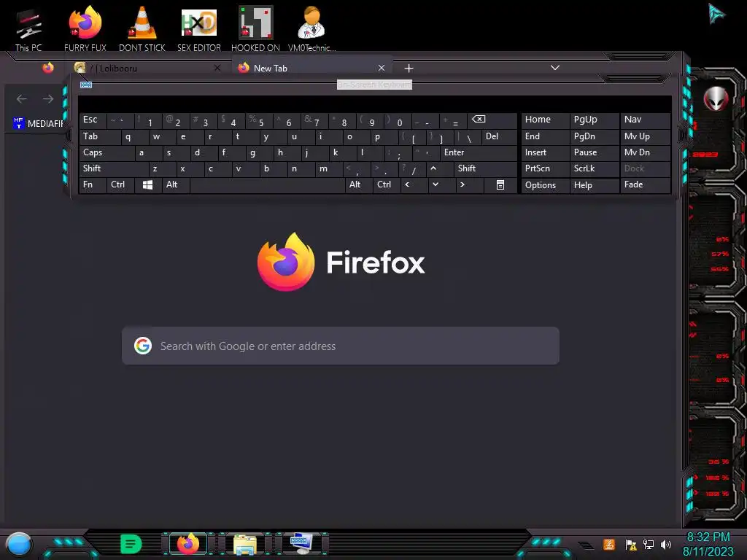Click the Google logo in search box
Image resolution: width=747 pixels, height=560 pixels.
click(x=143, y=346)
